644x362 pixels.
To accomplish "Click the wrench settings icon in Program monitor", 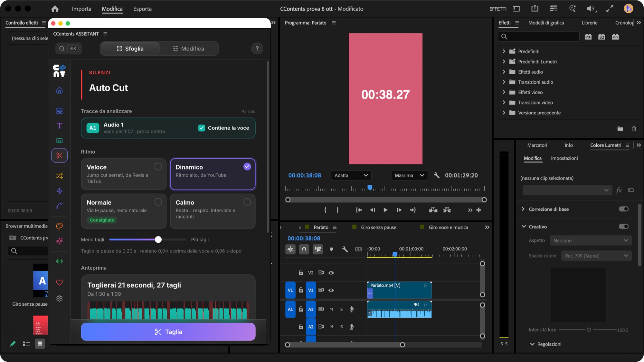I will click(x=436, y=175).
